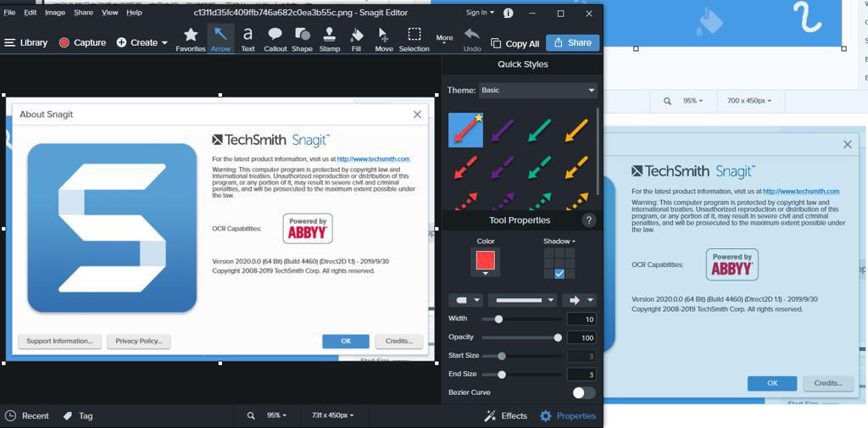Click the Privacy Policy button
Viewport: 868px width, 428px height.
[138, 341]
